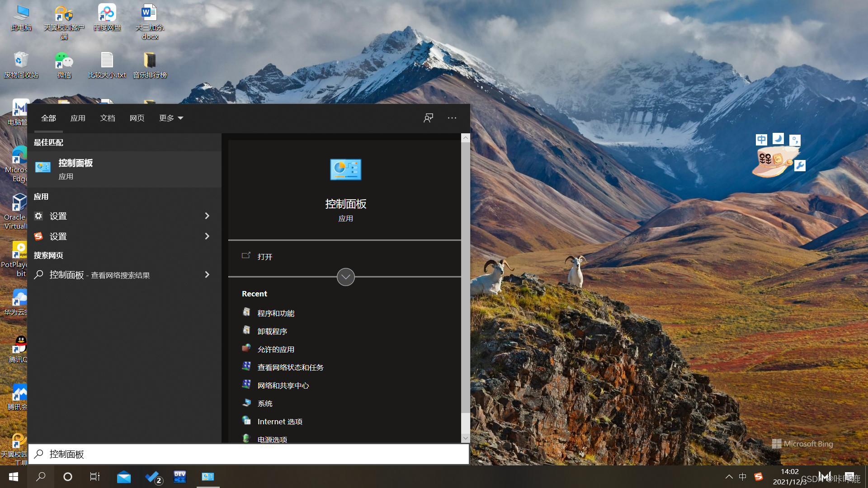Image resolution: width=868 pixels, height=488 pixels.
Task: Toggle punctuation button on Sogou floating bar
Action: click(795, 140)
